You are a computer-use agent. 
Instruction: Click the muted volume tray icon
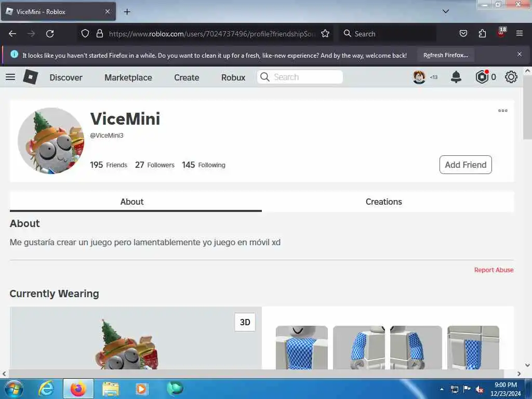(480, 389)
